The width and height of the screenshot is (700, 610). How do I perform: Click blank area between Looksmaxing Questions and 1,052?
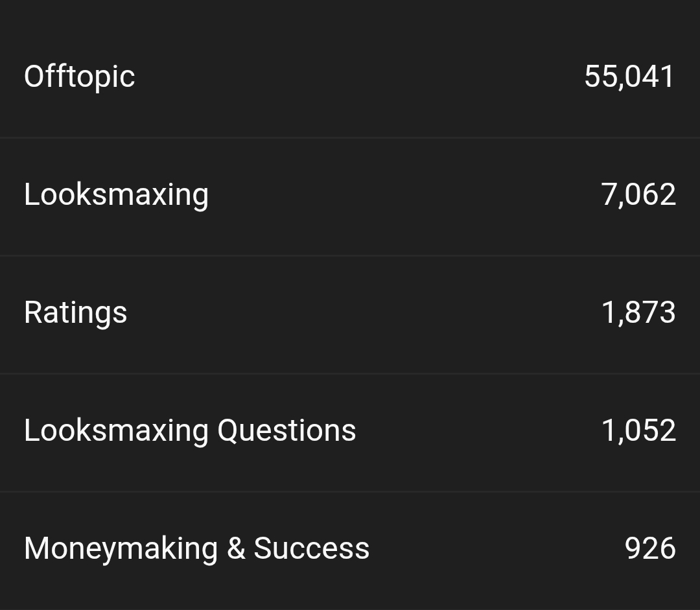[x=478, y=431]
